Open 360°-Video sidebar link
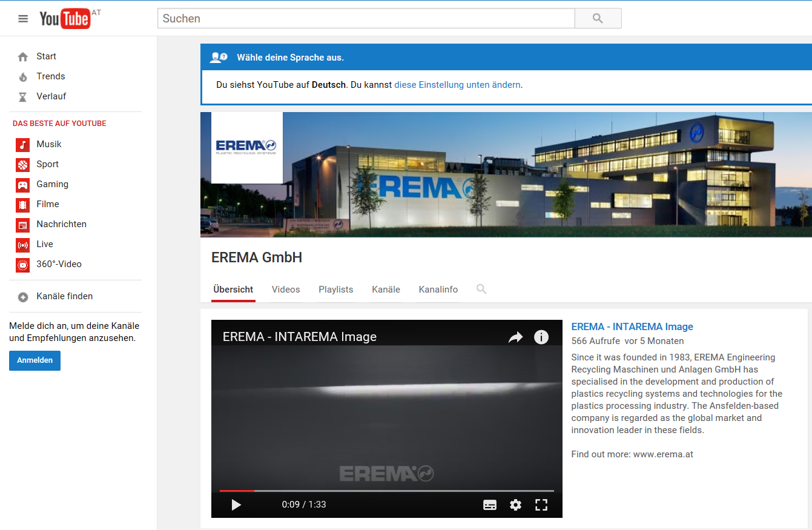812x530 pixels. (59, 264)
